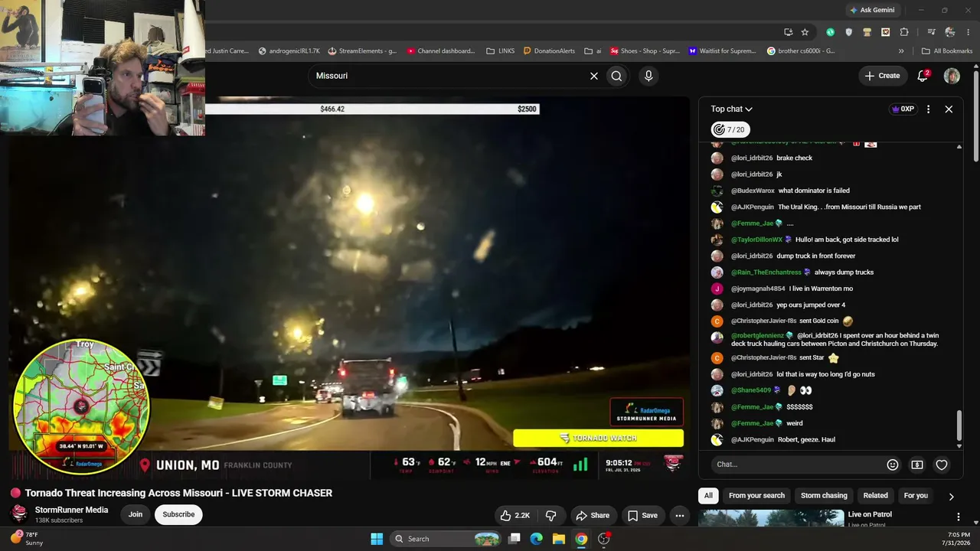Open the chat emoji picker

[x=892, y=465]
